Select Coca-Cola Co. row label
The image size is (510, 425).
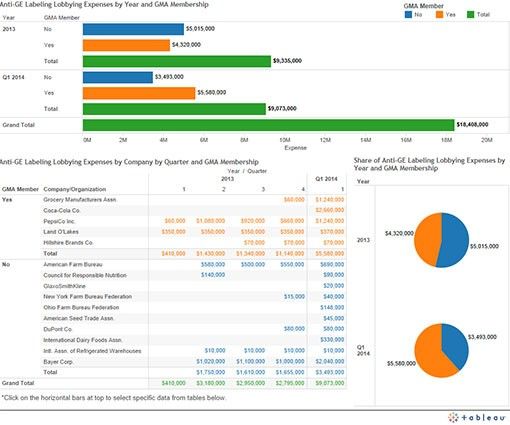tap(62, 211)
